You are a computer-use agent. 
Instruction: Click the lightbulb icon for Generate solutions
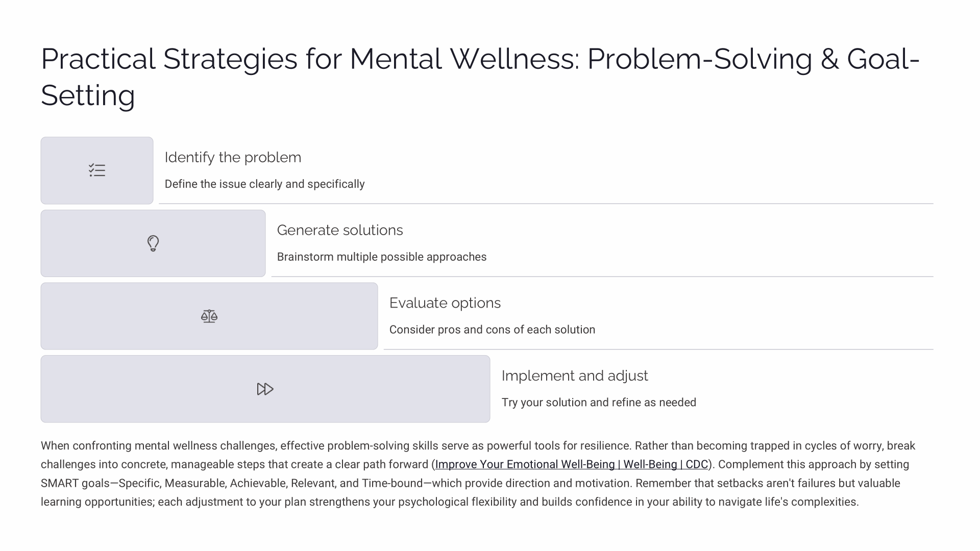(x=153, y=243)
